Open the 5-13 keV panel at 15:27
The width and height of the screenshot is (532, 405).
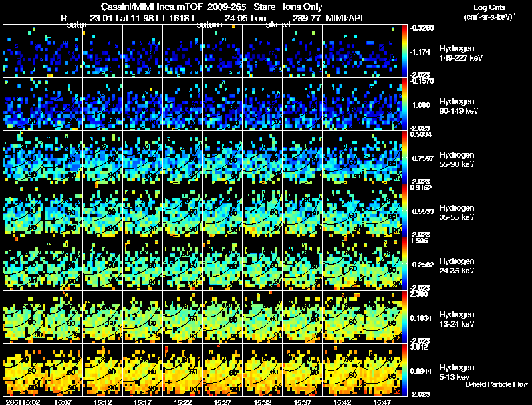point(223,370)
